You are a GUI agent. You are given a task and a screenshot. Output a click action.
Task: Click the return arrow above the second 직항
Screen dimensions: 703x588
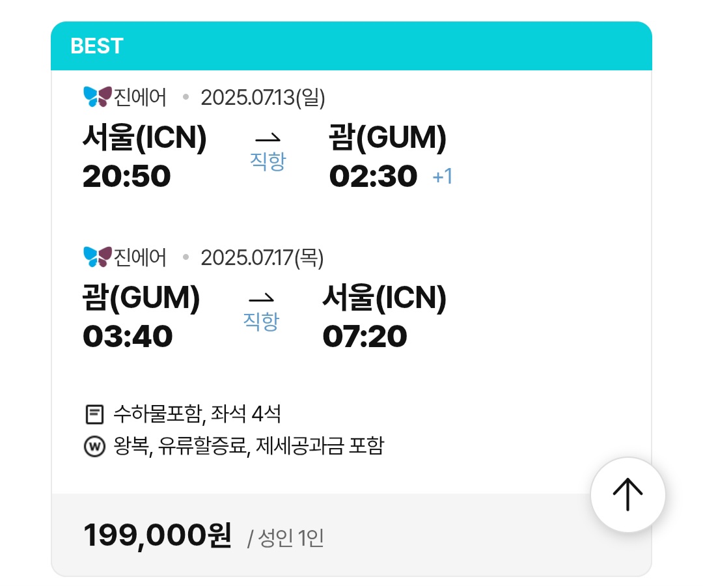point(261,298)
